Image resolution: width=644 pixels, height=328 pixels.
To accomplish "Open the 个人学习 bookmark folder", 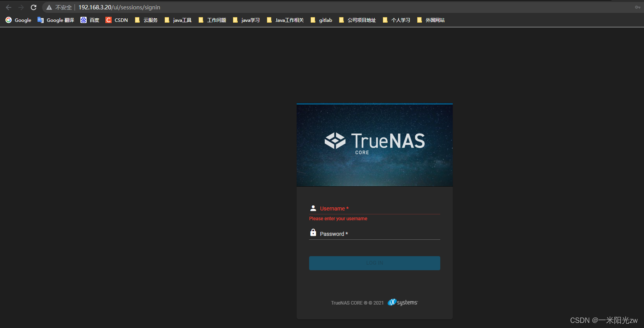I will pyautogui.click(x=396, y=20).
